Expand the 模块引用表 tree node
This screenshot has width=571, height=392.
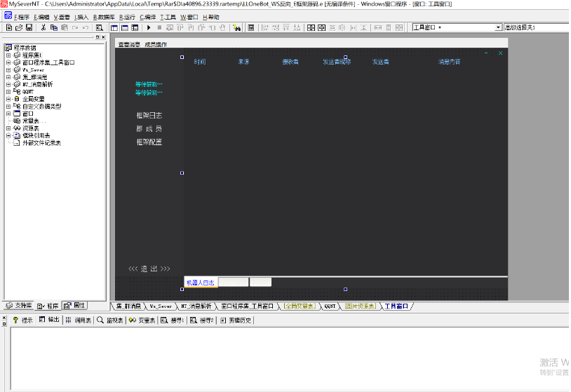(8, 135)
